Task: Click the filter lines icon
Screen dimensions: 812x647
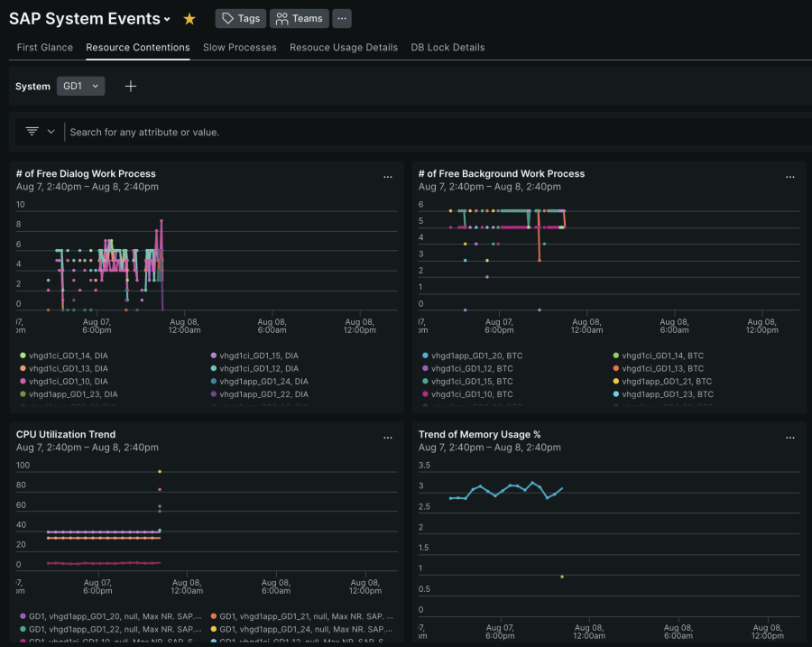Action: point(32,132)
